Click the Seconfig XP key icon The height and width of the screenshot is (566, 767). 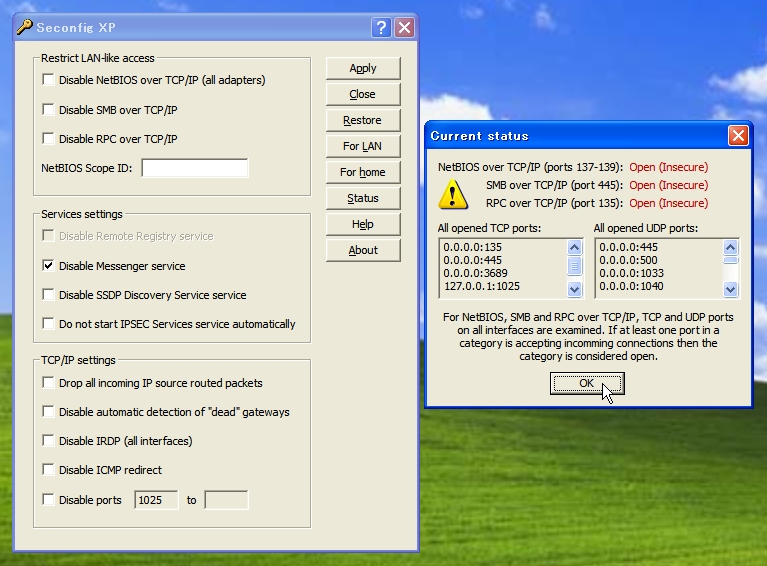click(x=24, y=27)
